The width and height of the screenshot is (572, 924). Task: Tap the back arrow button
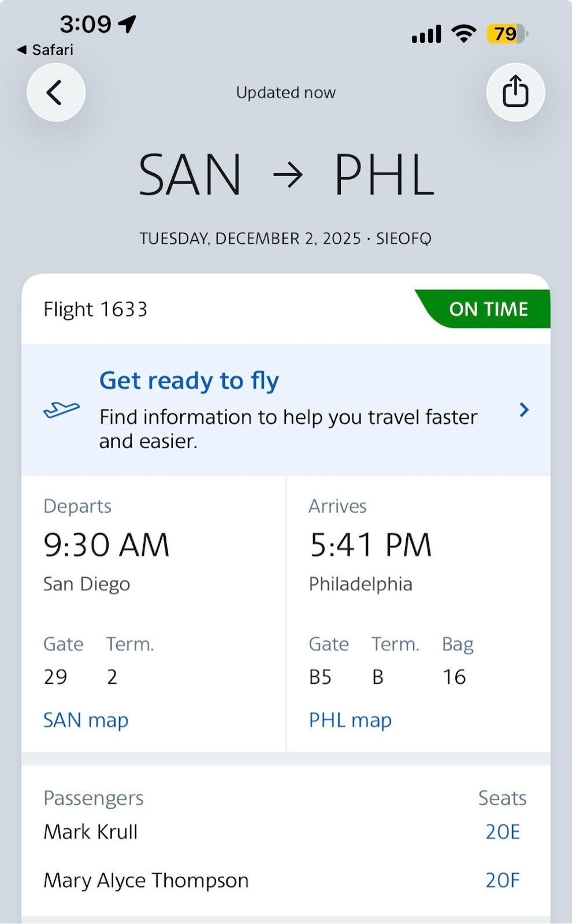coord(55,92)
